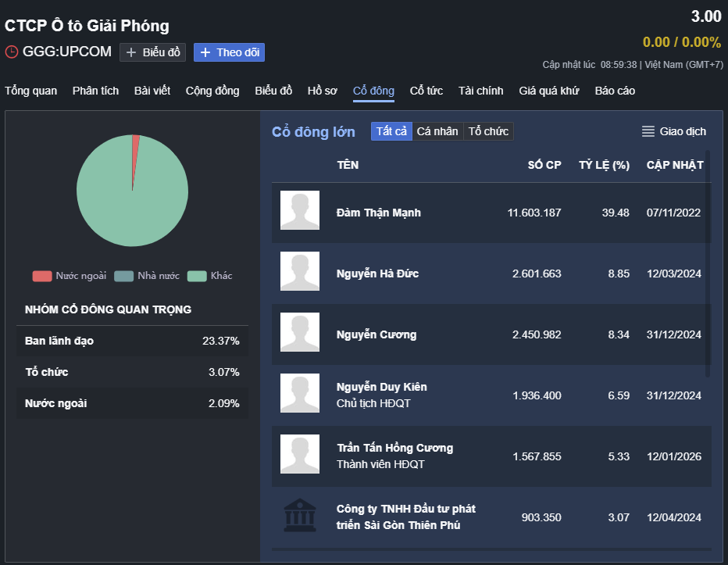Viewport: 728px width, 565px height.
Task: Click Đàm Thận Mạnh's avatar picture
Action: pos(300,211)
